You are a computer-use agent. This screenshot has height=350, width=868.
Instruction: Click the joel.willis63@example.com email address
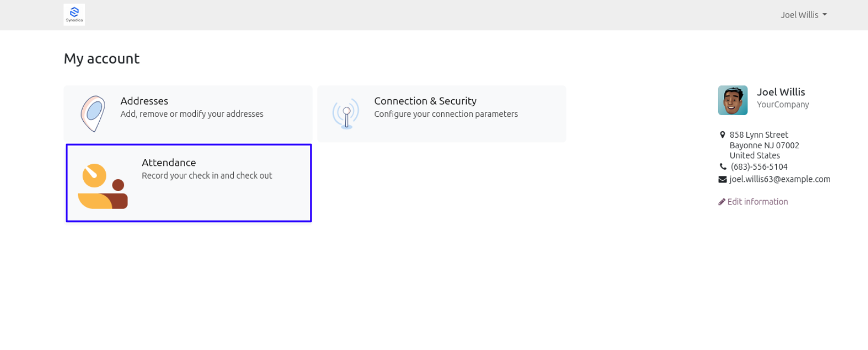coord(780,179)
